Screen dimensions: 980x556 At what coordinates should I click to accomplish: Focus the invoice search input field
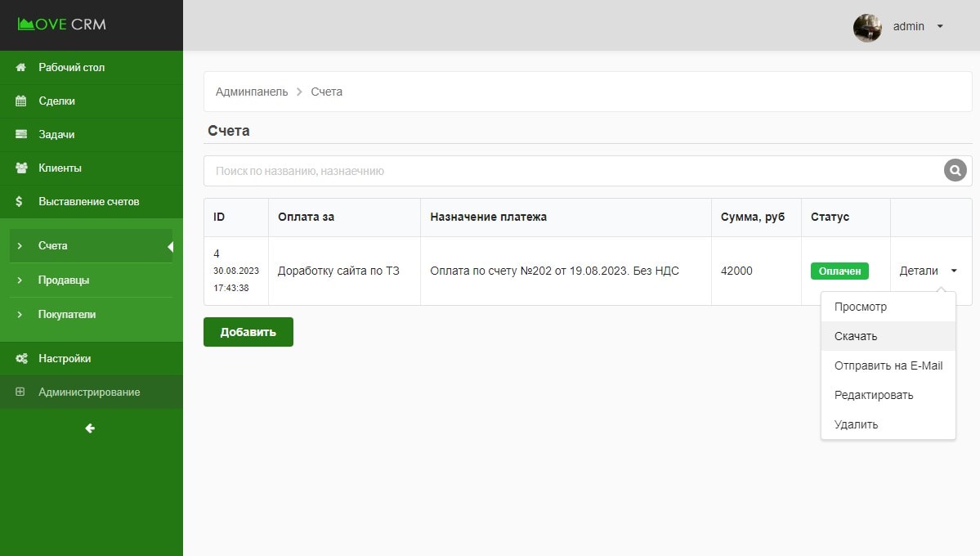(572, 171)
